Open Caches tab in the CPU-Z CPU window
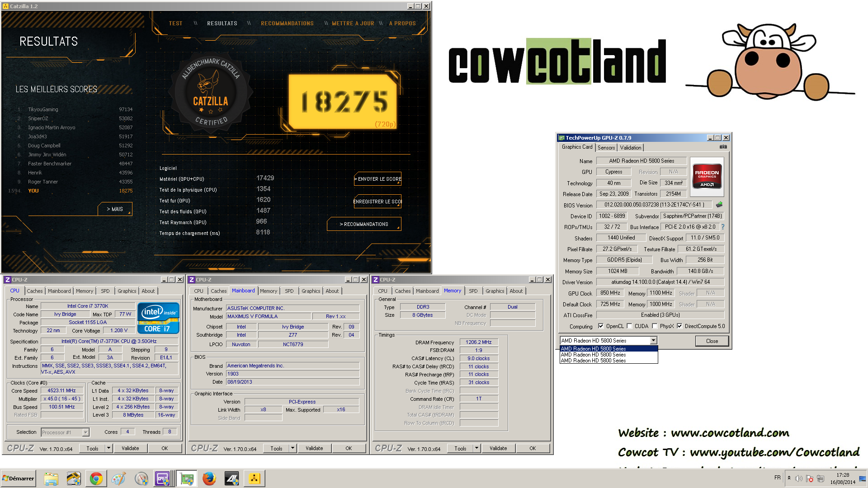The width and height of the screenshot is (868, 488). (34, 291)
